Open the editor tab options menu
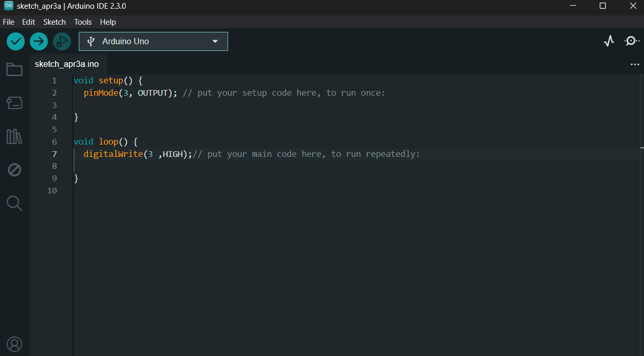Screen dimensions: 644x356 pyautogui.click(x=634, y=65)
